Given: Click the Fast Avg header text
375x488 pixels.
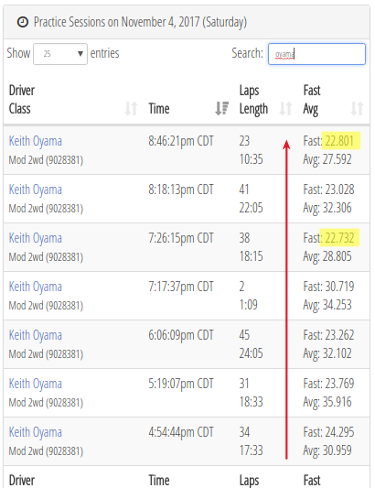Looking at the screenshot, I should click(x=312, y=100).
